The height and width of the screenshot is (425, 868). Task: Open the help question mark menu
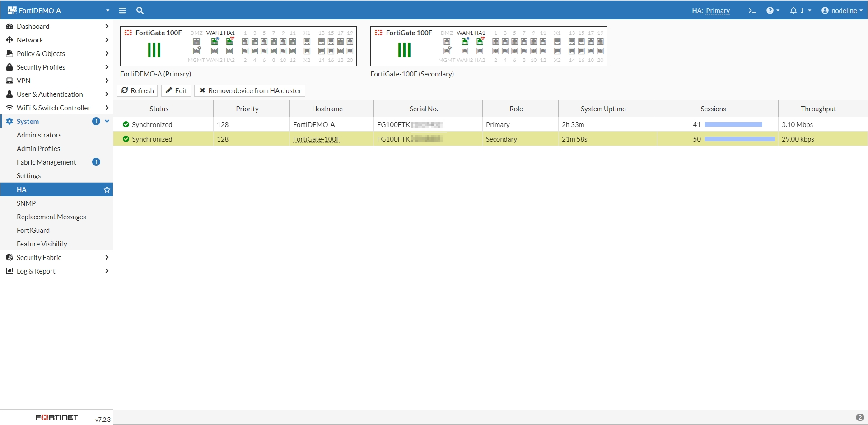[x=773, y=10]
